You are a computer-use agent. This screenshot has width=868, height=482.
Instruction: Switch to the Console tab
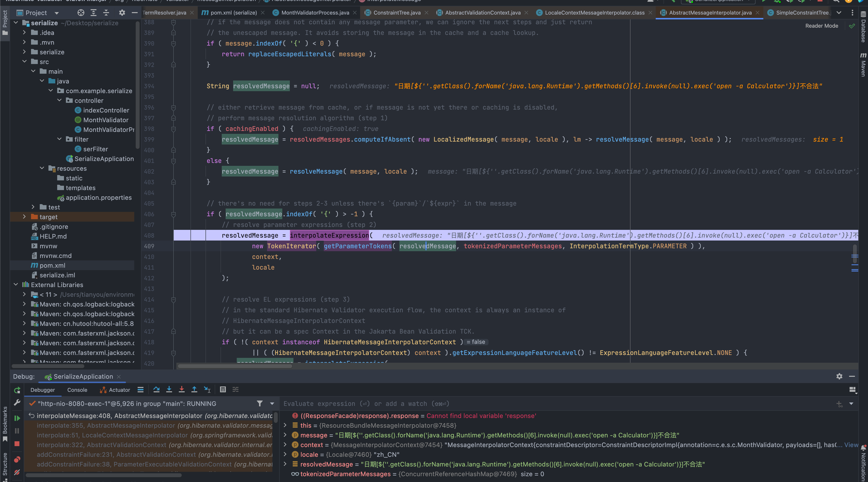(77, 390)
